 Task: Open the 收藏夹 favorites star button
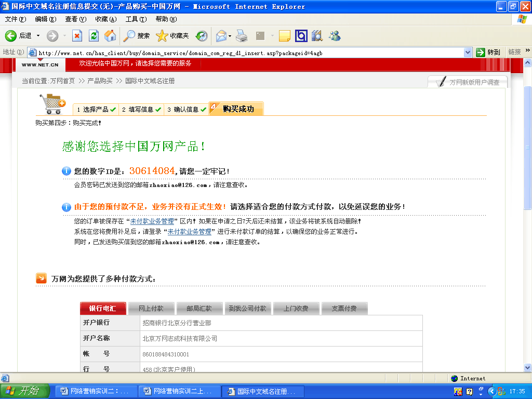click(172, 36)
